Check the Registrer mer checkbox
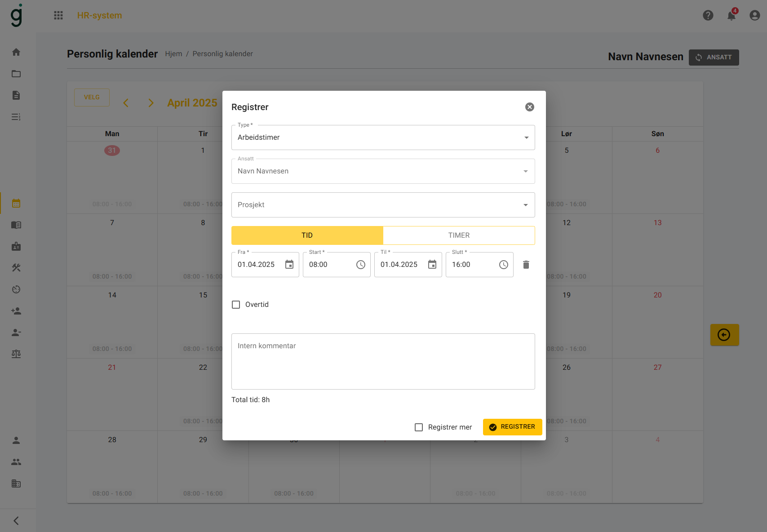This screenshot has width=767, height=532. pyautogui.click(x=419, y=427)
